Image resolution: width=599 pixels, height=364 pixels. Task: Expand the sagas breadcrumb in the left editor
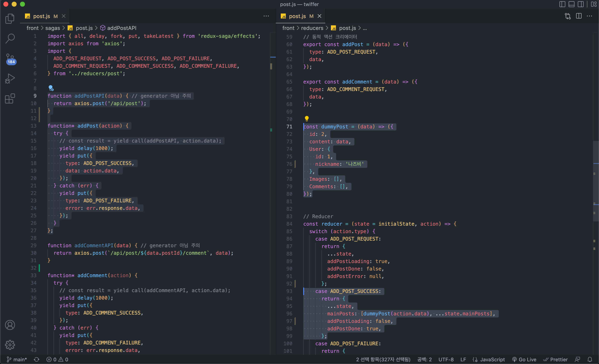click(52, 28)
